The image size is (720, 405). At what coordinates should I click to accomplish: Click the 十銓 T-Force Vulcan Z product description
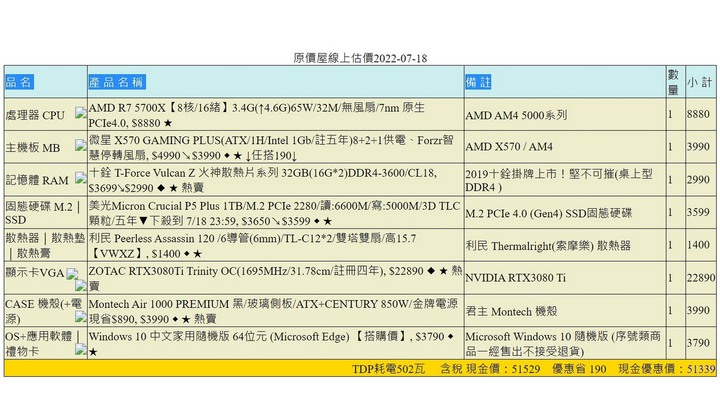point(262,180)
